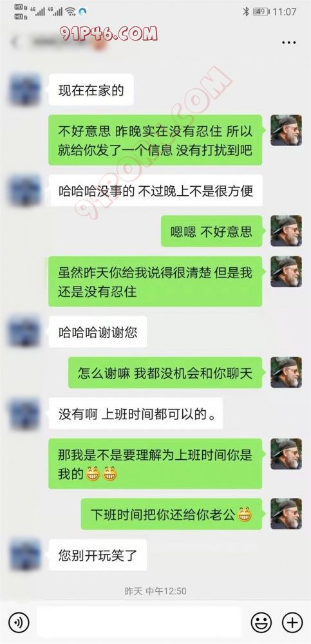Tap sender avatar beside 嗯嗯 不好意思
Screen dimensions: 311x644
(286, 231)
